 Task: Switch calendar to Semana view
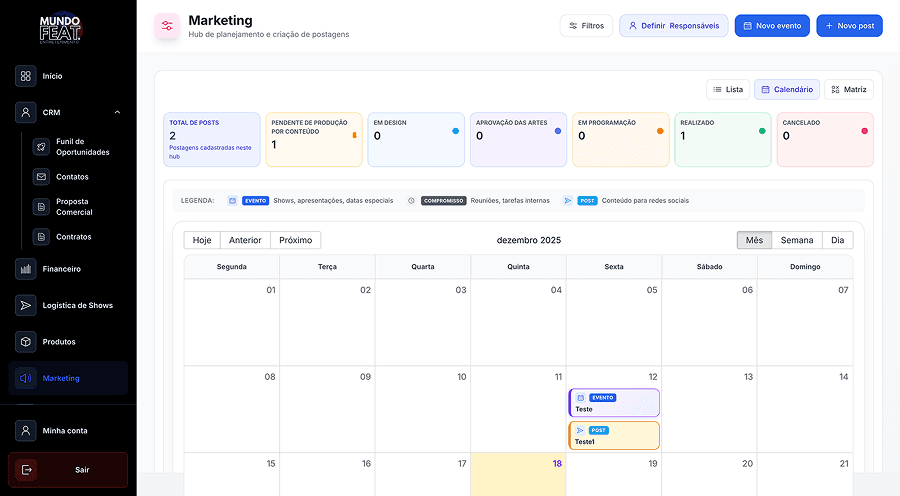[797, 240]
